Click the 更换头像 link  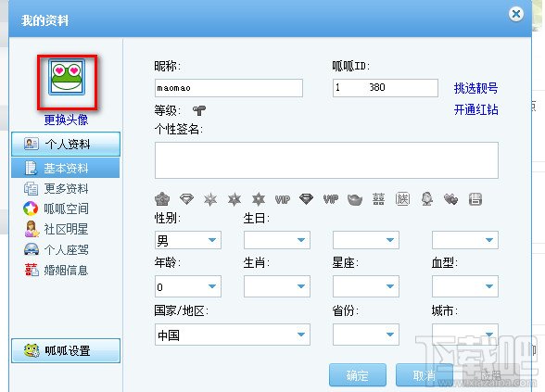pyautogui.click(x=66, y=120)
